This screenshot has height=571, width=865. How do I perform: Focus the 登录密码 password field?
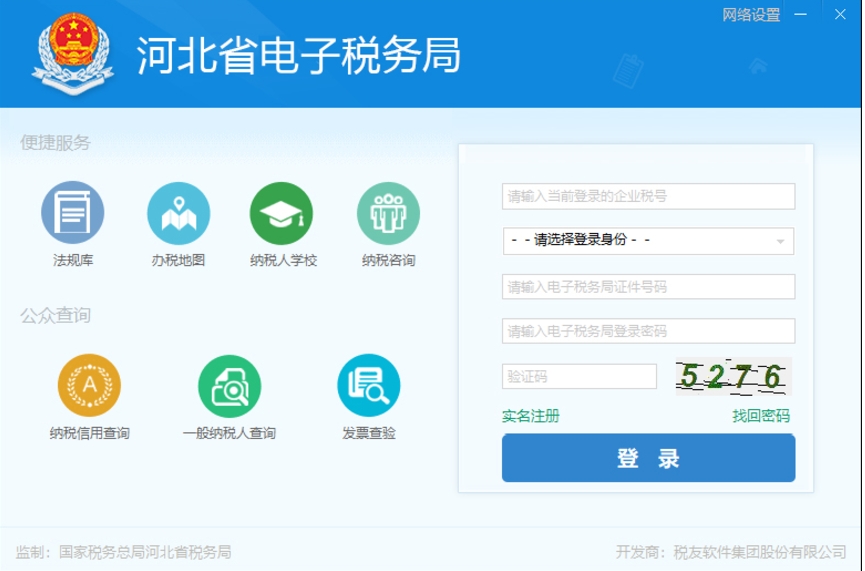click(648, 330)
